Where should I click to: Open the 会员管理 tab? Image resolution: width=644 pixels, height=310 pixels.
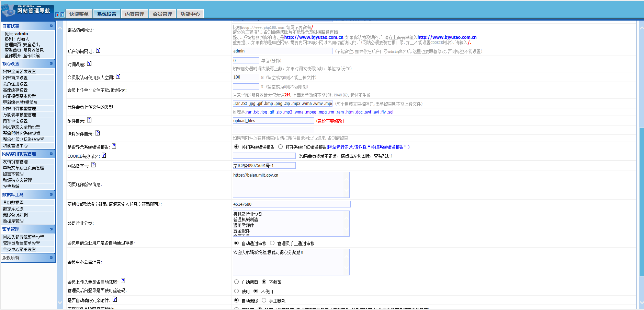[x=162, y=14]
